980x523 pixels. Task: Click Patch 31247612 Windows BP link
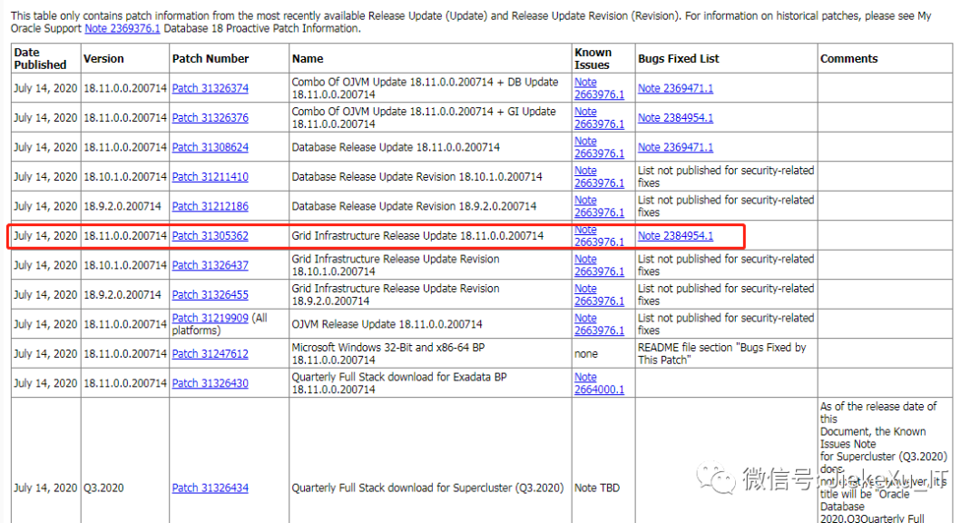[210, 354]
